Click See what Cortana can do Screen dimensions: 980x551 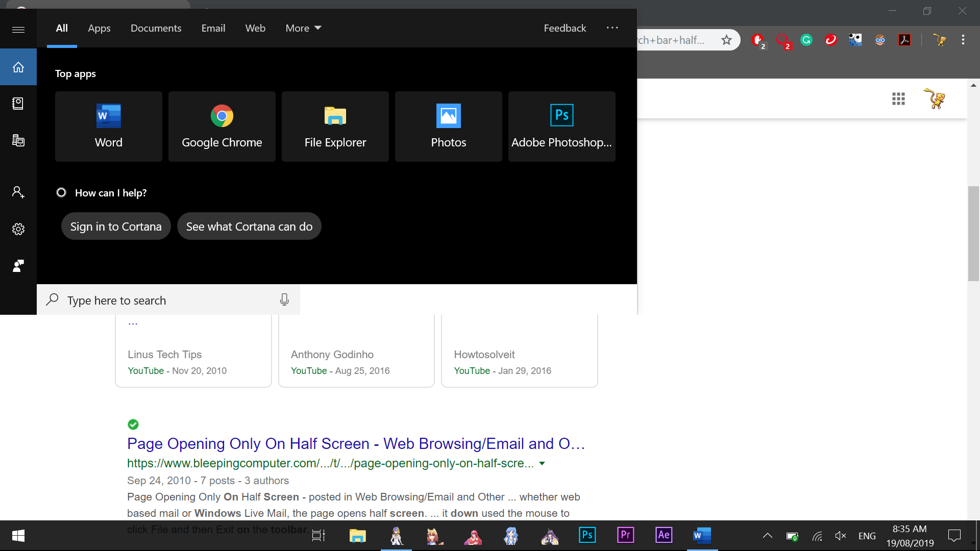tap(249, 226)
